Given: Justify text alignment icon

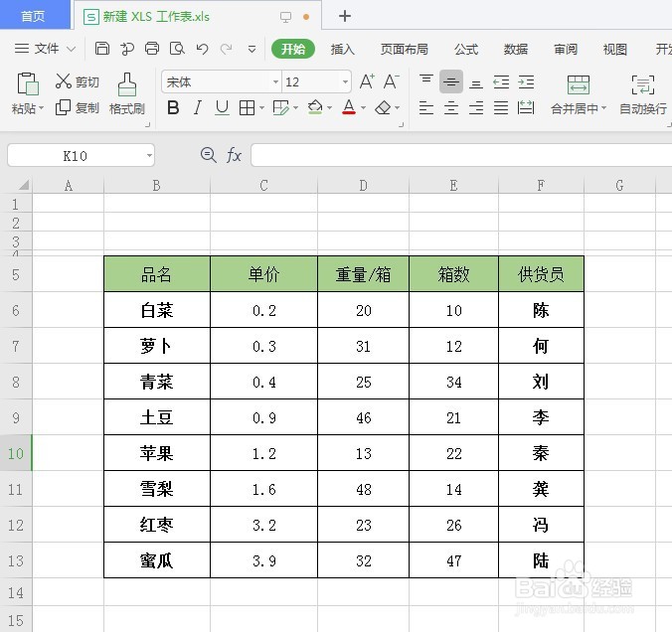Looking at the screenshot, I should tap(501, 107).
